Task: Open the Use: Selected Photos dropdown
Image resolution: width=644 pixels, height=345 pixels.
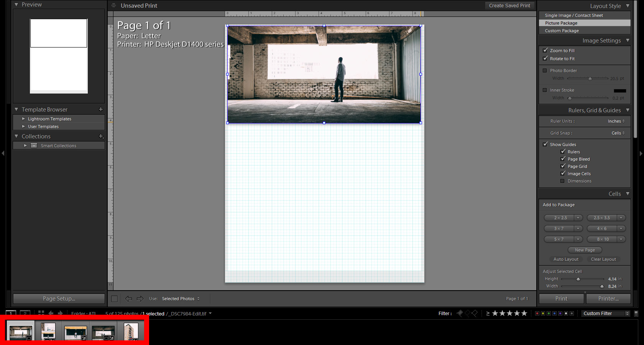Action: [x=181, y=299]
